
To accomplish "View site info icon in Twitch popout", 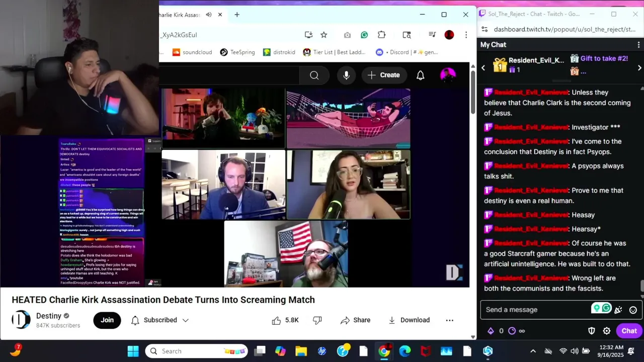I will pyautogui.click(x=485, y=30).
